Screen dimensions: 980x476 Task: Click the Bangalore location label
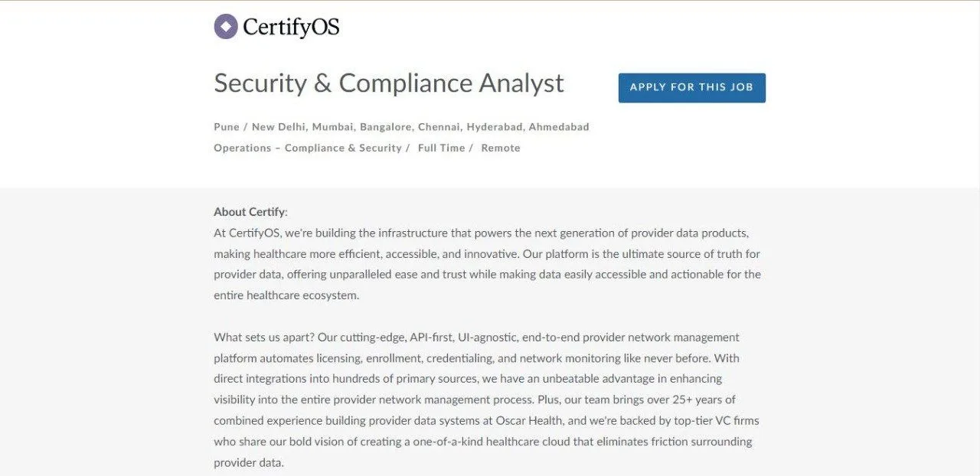[387, 127]
